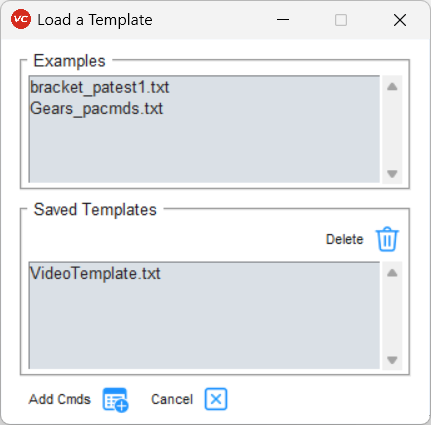Minimize the Load a Template window
Screen dimensions: 431x425
pyautogui.click(x=283, y=20)
